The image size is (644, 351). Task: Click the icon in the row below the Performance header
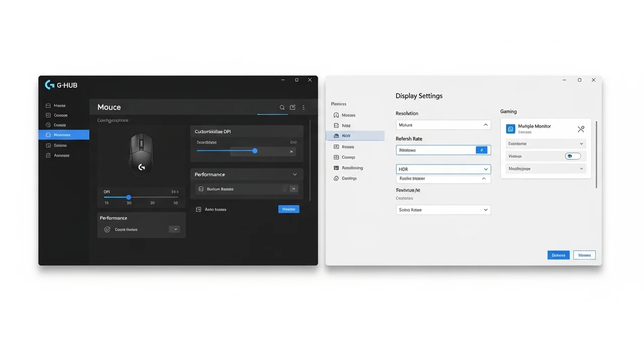point(201,189)
